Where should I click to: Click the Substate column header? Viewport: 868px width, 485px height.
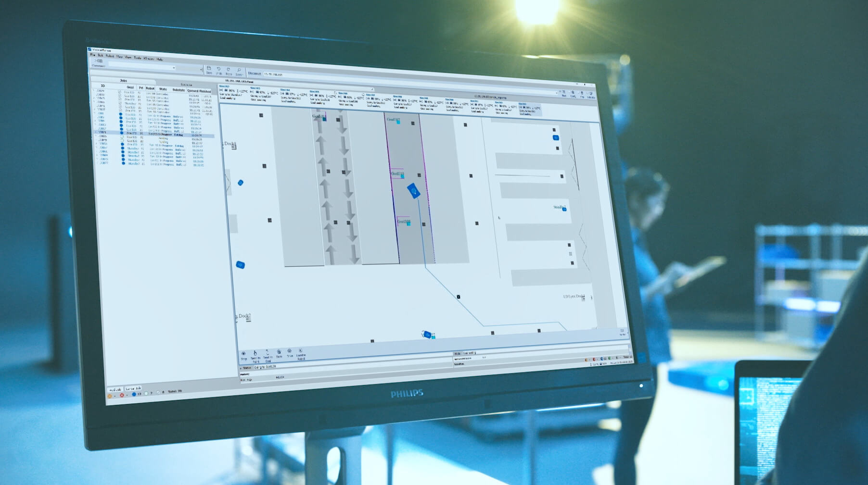[x=179, y=90]
